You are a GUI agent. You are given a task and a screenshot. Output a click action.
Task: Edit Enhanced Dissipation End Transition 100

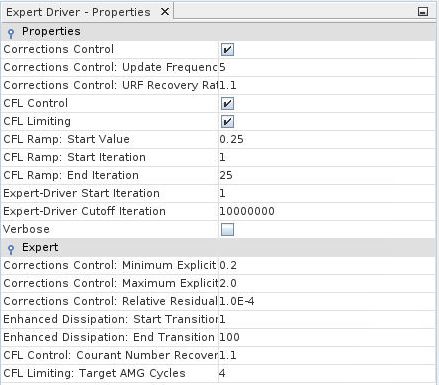tap(327, 338)
